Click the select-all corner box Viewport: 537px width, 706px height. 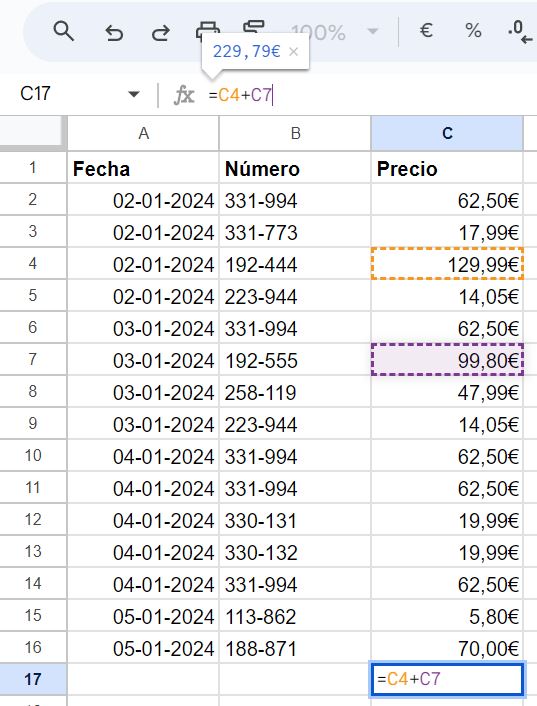pos(33,131)
